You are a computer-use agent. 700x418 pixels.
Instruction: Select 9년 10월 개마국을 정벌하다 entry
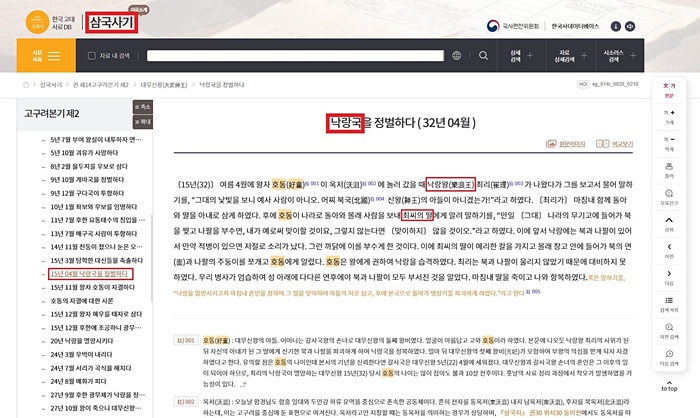87,180
